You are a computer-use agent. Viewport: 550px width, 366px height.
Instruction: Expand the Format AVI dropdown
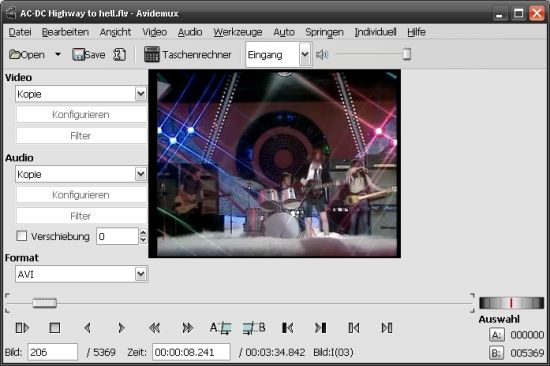[141, 274]
